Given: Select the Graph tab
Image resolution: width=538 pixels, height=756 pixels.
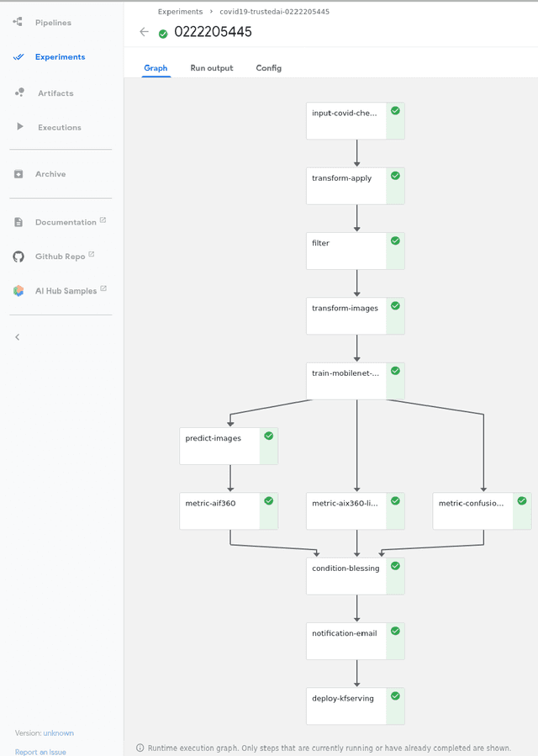Looking at the screenshot, I should [x=156, y=68].
